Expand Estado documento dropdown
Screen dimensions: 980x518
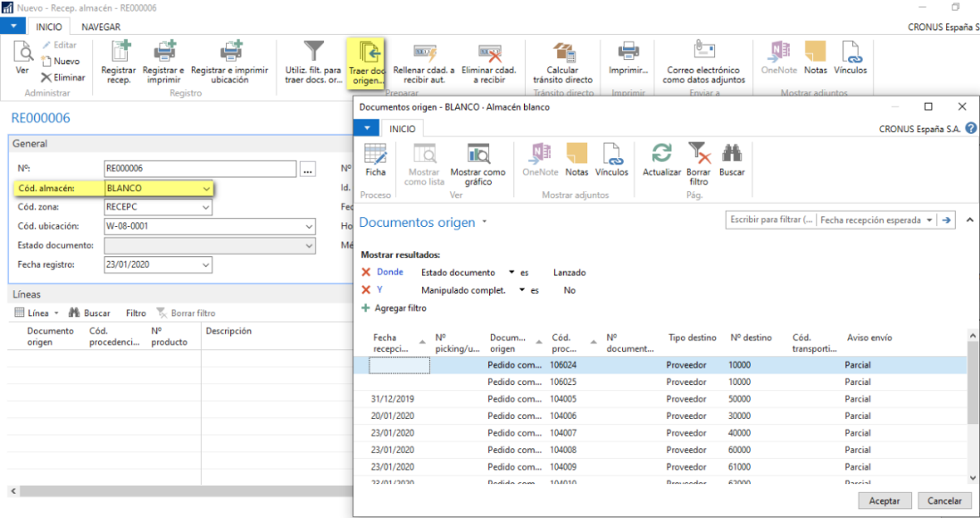point(309,246)
